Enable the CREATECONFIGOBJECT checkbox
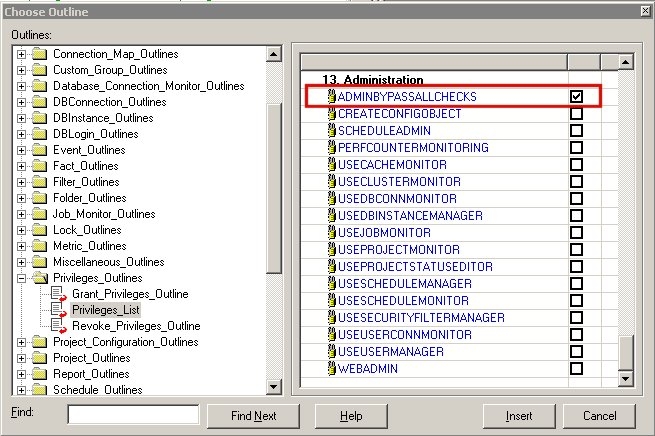The width and height of the screenshot is (655, 436). point(576,114)
